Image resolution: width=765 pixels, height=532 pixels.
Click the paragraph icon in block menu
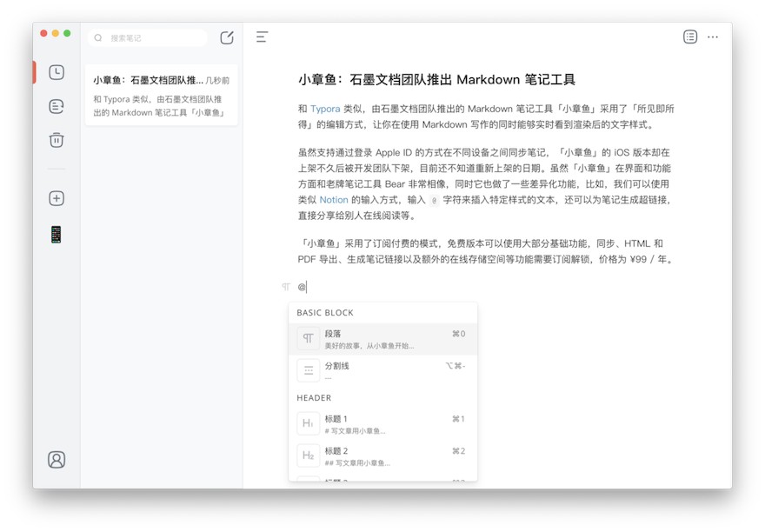309,338
